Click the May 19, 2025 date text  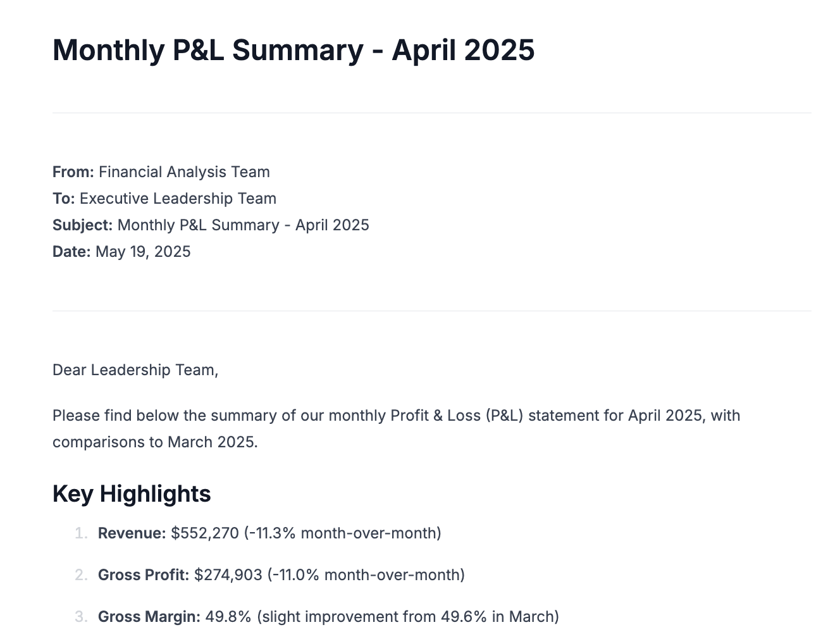[143, 252]
